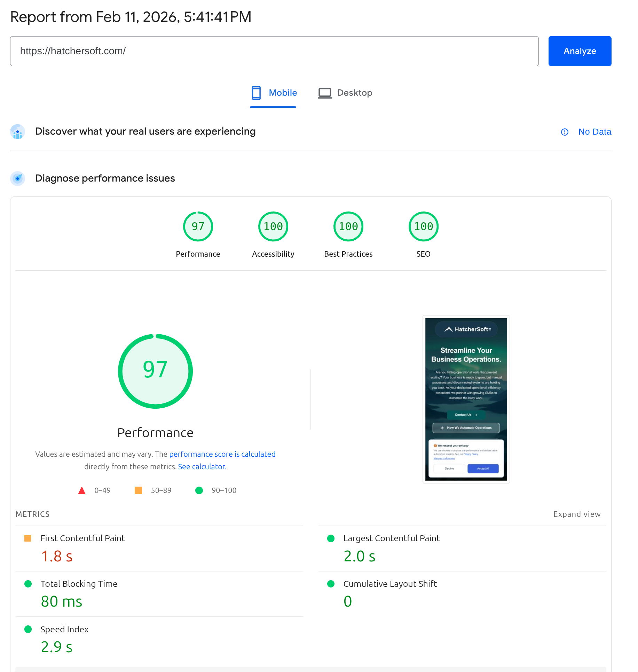Viewport: 638px width, 672px height.
Task: Click the mobile phone icon on the Mobile tab
Action: [x=257, y=93]
